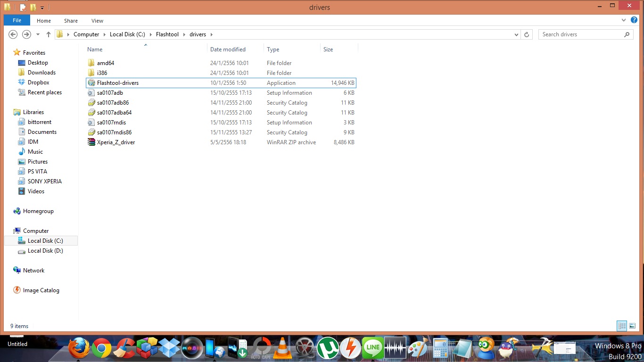644x362 pixels.
Task: Click the amd64 folder icon
Action: 91,63
